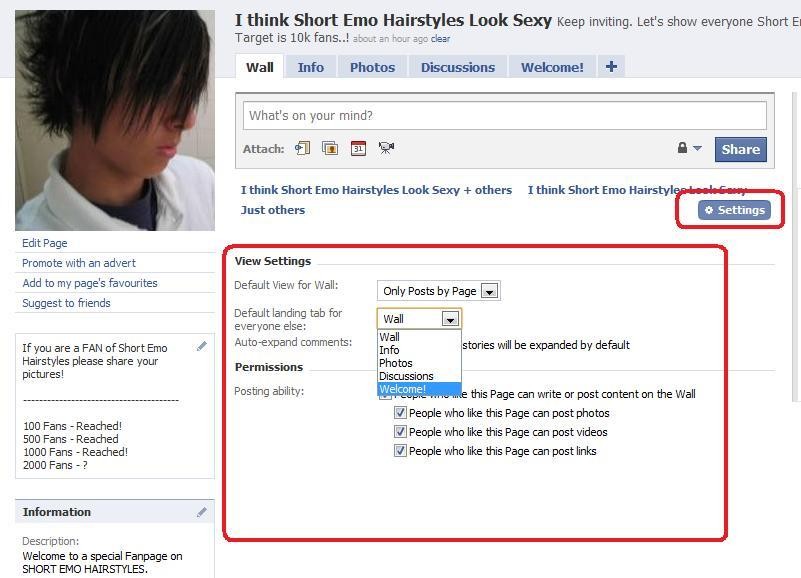Click the attach event calendar icon
The width and height of the screenshot is (801, 578).
(358, 149)
